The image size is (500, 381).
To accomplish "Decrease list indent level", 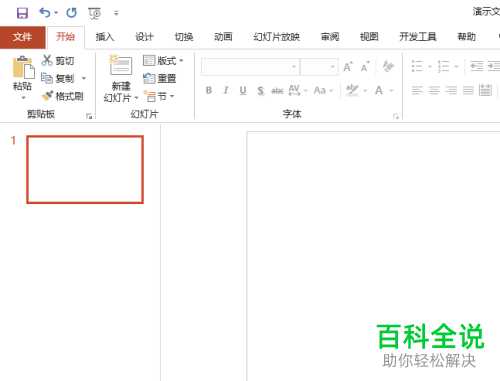I will [477, 66].
